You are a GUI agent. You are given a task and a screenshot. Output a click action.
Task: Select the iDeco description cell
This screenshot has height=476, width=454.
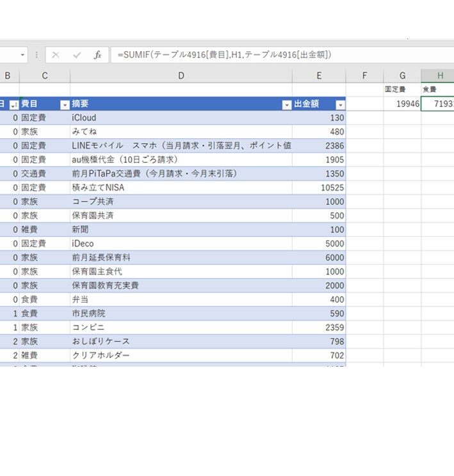tap(181, 244)
